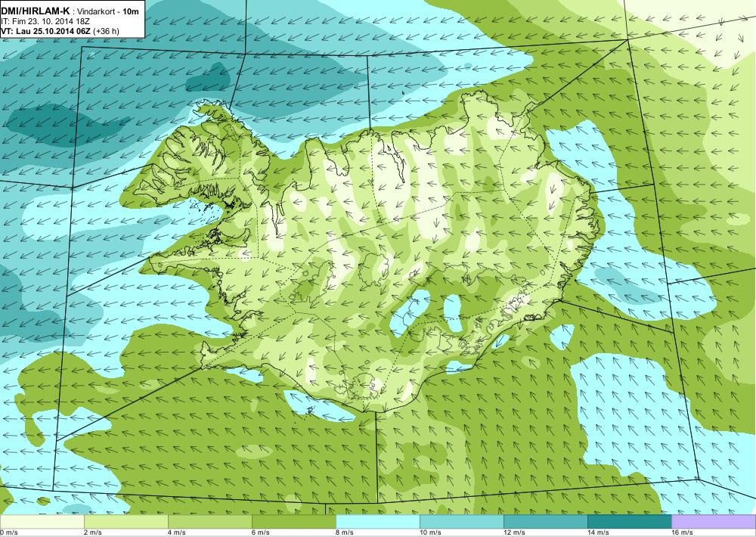Click the 6–8 m/s dark green legend swatch

point(293,522)
